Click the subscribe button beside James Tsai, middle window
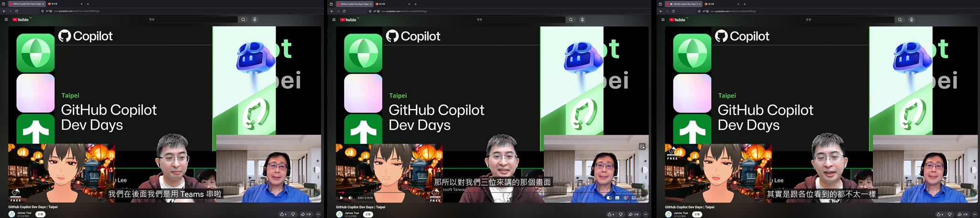 click(x=368, y=214)
